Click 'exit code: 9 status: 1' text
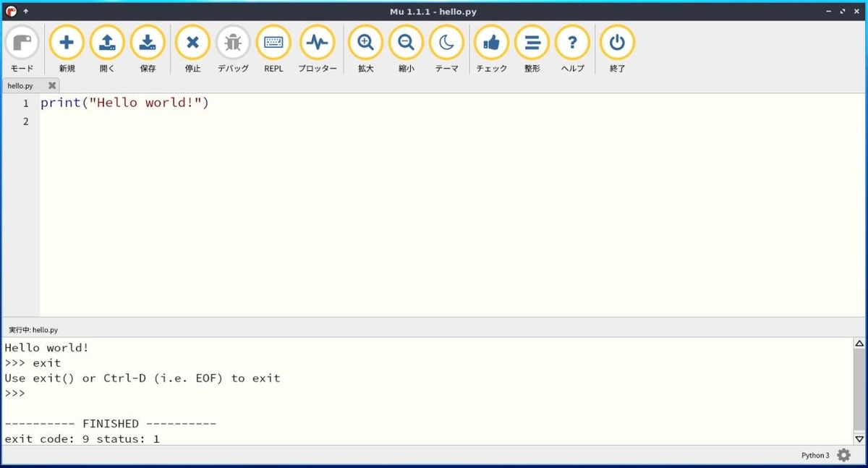The width and height of the screenshot is (868, 468). (82, 438)
